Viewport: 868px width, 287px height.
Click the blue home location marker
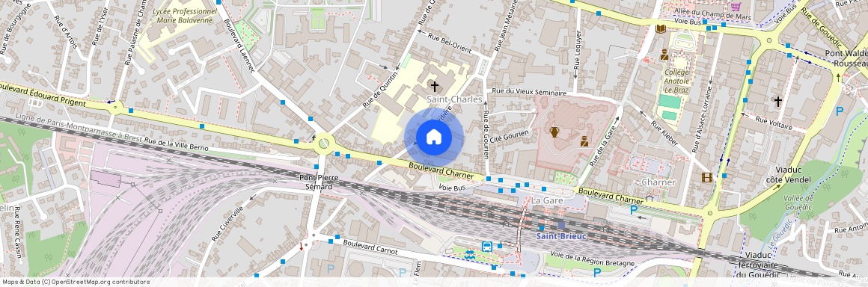click(x=434, y=137)
